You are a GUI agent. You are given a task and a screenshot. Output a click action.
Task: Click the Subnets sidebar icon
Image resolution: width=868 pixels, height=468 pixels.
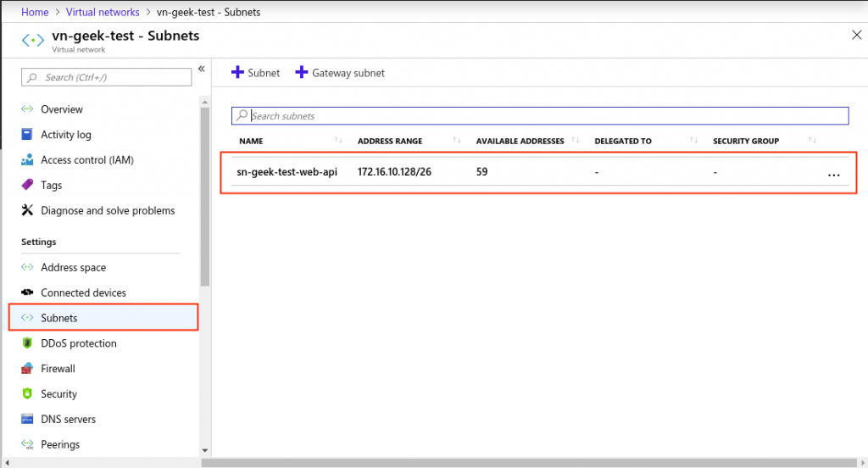pyautogui.click(x=27, y=317)
